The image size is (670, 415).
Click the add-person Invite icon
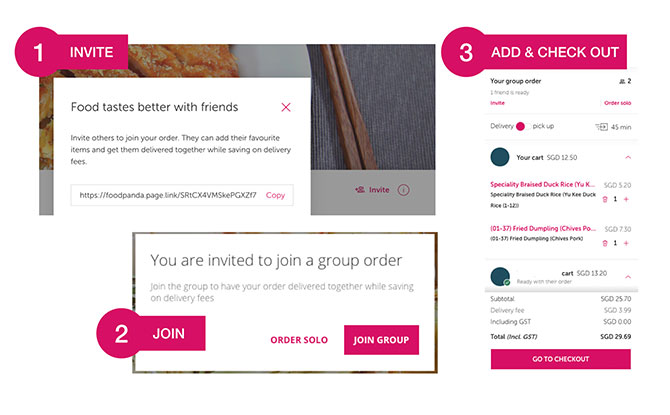(x=359, y=189)
